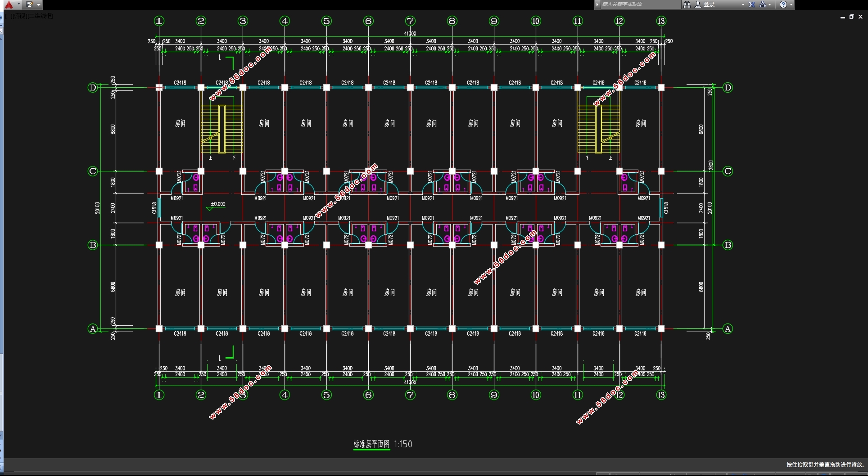868x476 pixels.
Task: Select the 标准层平面图 drawing title text
Action: click(371, 444)
